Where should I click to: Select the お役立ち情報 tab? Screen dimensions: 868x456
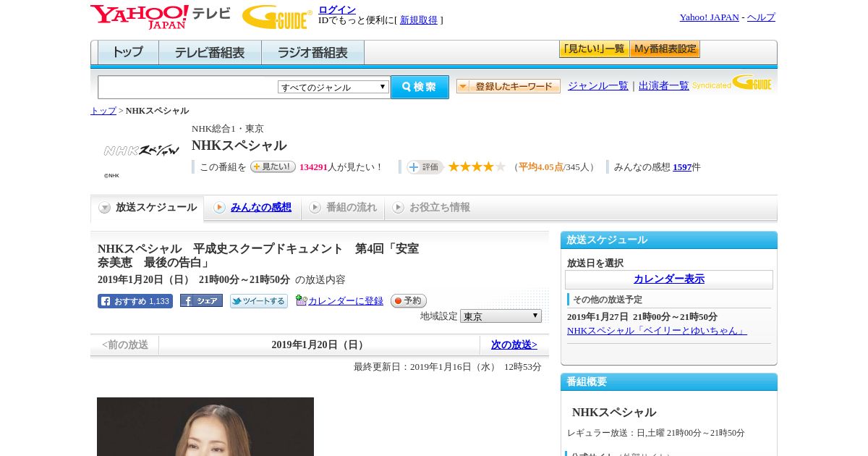(x=431, y=208)
